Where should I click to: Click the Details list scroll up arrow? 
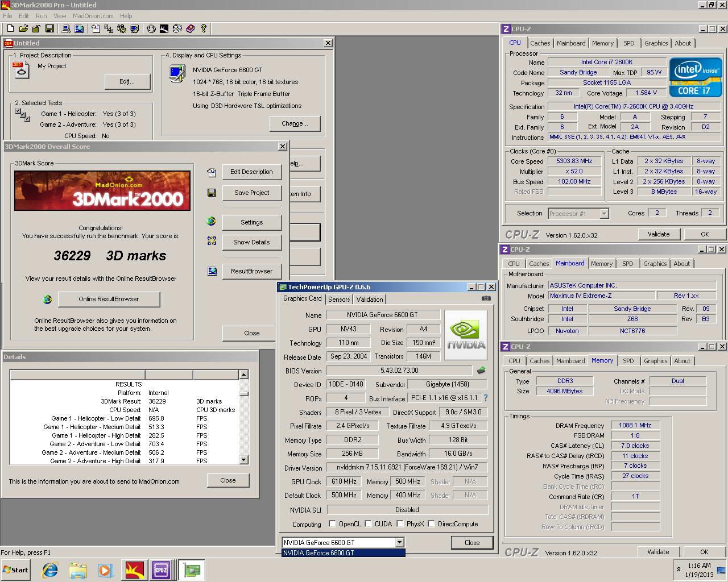coord(243,375)
